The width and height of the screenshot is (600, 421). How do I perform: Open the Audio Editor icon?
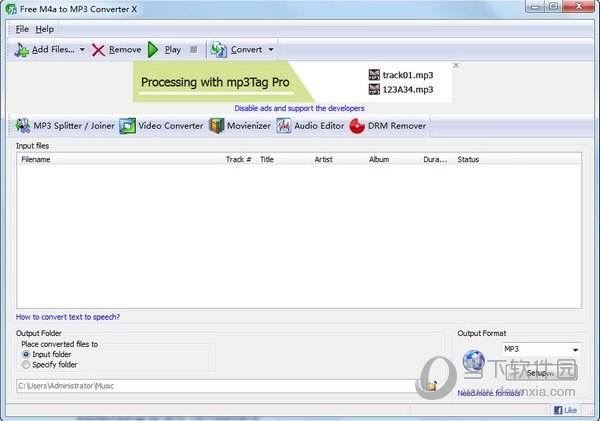click(x=284, y=126)
